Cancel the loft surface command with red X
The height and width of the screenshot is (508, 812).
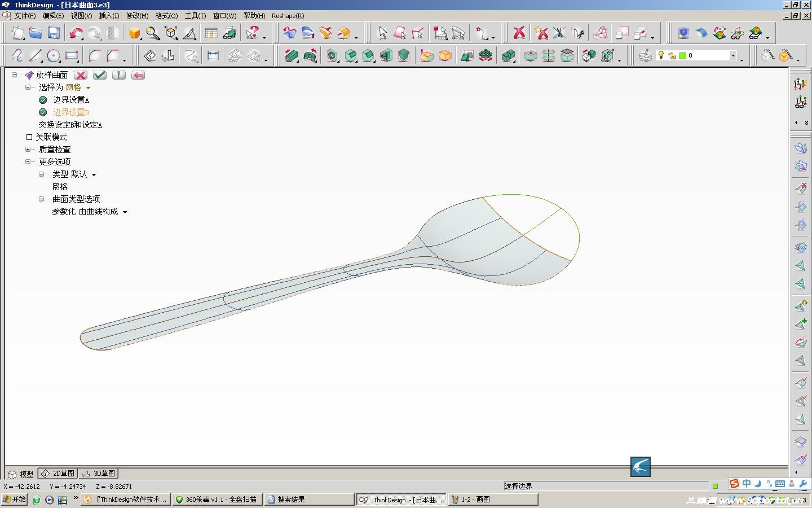click(81, 75)
